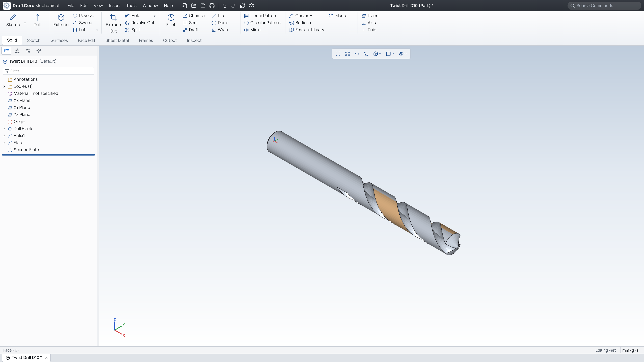Use the Split tool
The width and height of the screenshot is (644, 362).
(x=132, y=30)
